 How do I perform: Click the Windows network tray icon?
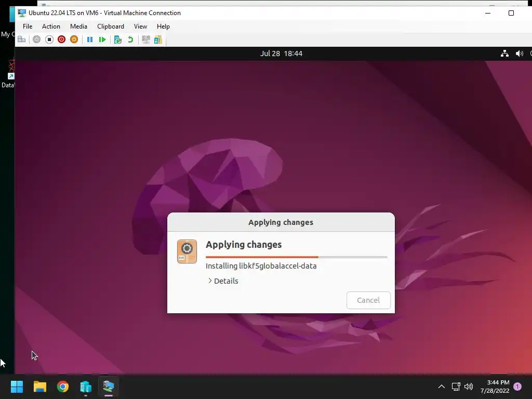tap(456, 387)
